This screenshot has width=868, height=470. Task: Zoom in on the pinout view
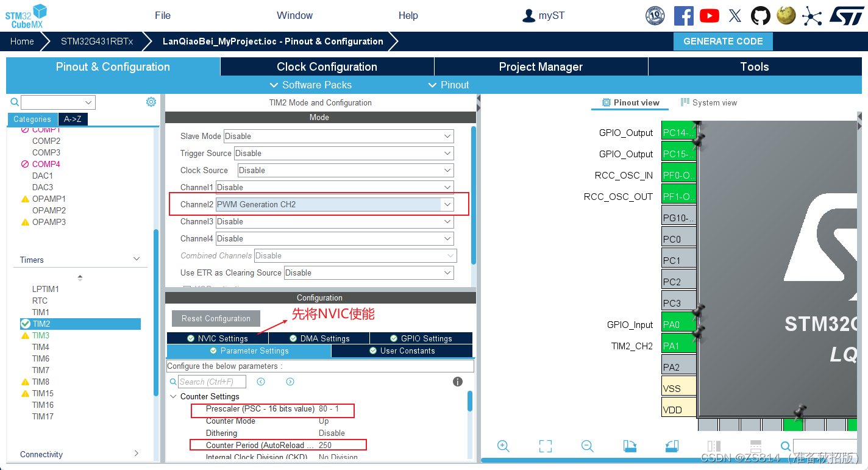(503, 446)
